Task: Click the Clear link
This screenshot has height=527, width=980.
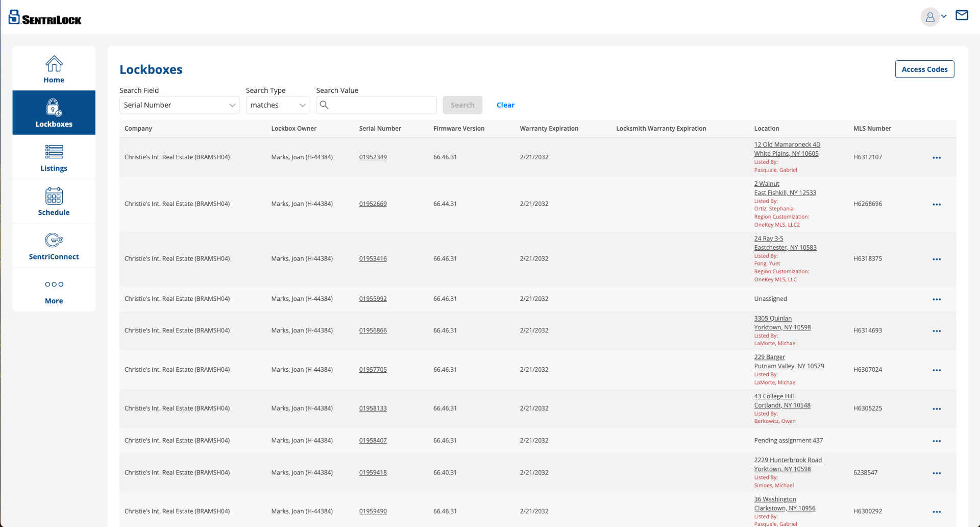Action: (x=505, y=105)
